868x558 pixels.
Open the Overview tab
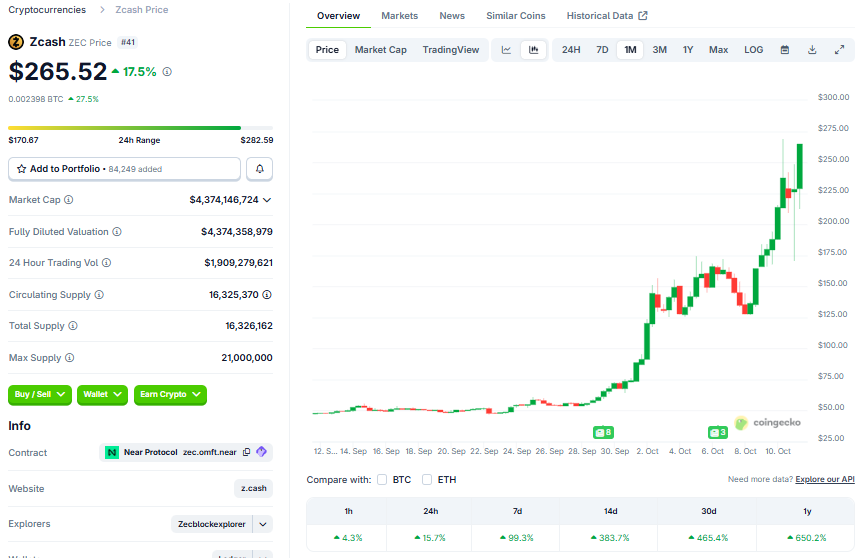point(338,16)
